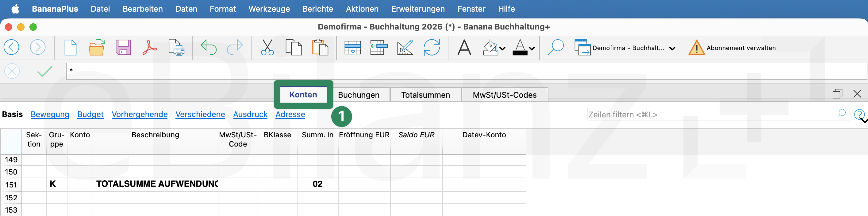Click the insert rows icon
868x216 pixels.
[x=352, y=48]
